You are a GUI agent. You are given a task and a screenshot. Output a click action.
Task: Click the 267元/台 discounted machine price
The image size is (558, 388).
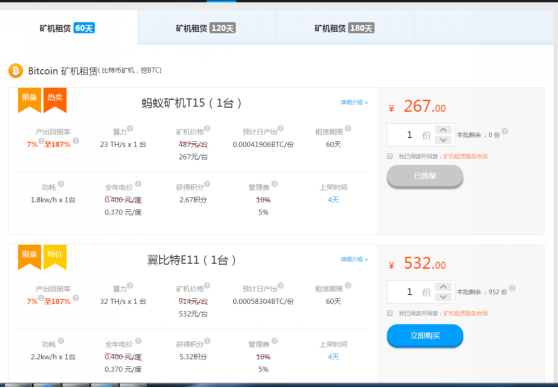(193, 157)
